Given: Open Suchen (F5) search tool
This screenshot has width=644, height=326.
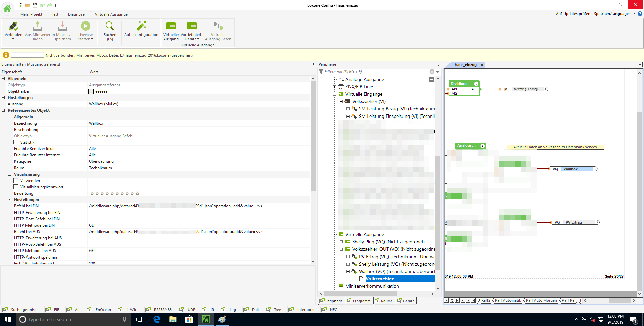Looking at the screenshot, I should tap(110, 27).
